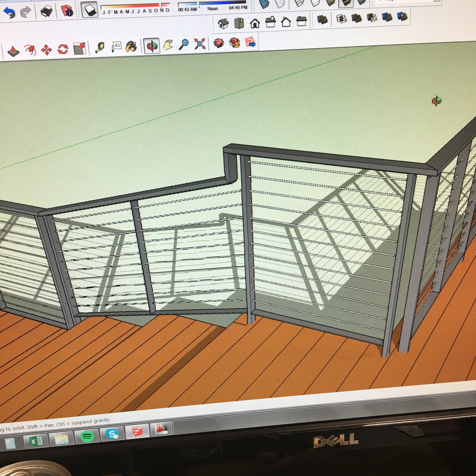The height and width of the screenshot is (476, 476).
Task: Select the Paint Bucket tool
Action: coord(131,46)
